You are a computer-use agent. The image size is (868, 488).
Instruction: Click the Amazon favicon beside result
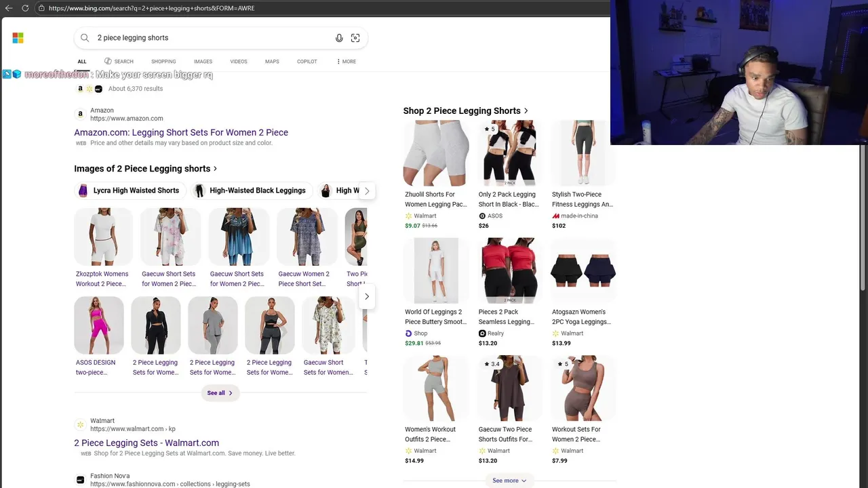pyautogui.click(x=80, y=114)
